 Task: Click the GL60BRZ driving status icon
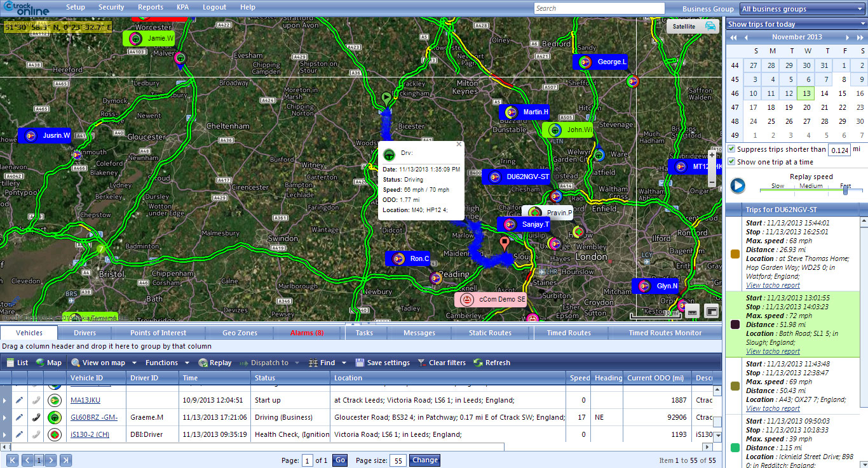(55, 417)
